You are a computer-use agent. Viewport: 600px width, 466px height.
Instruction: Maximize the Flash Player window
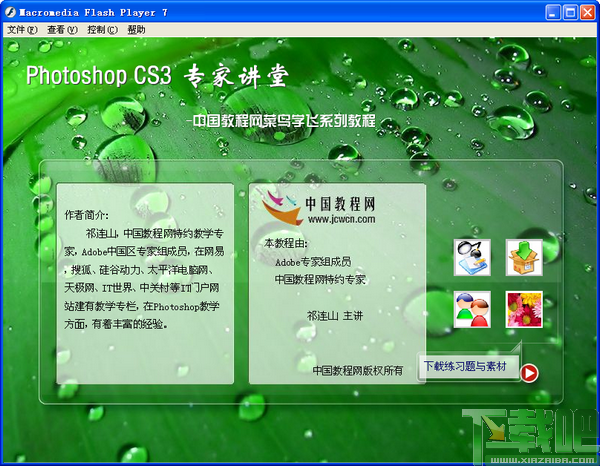click(x=570, y=12)
